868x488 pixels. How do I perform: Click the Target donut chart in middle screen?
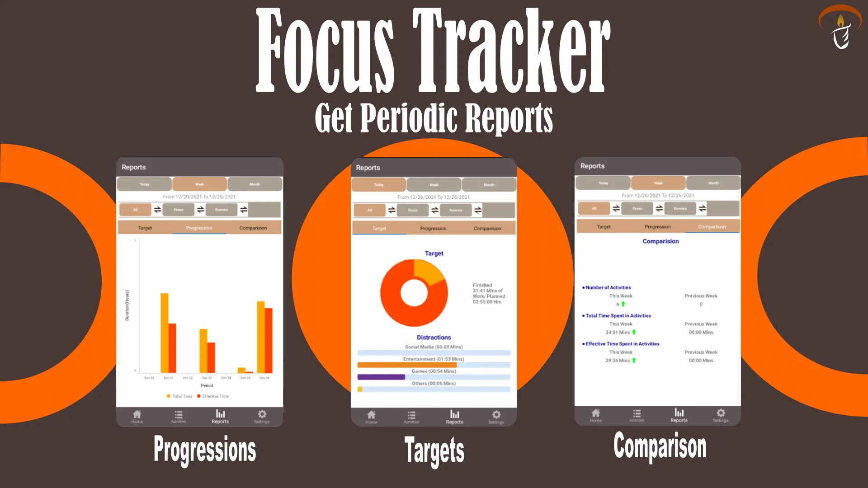(x=413, y=292)
